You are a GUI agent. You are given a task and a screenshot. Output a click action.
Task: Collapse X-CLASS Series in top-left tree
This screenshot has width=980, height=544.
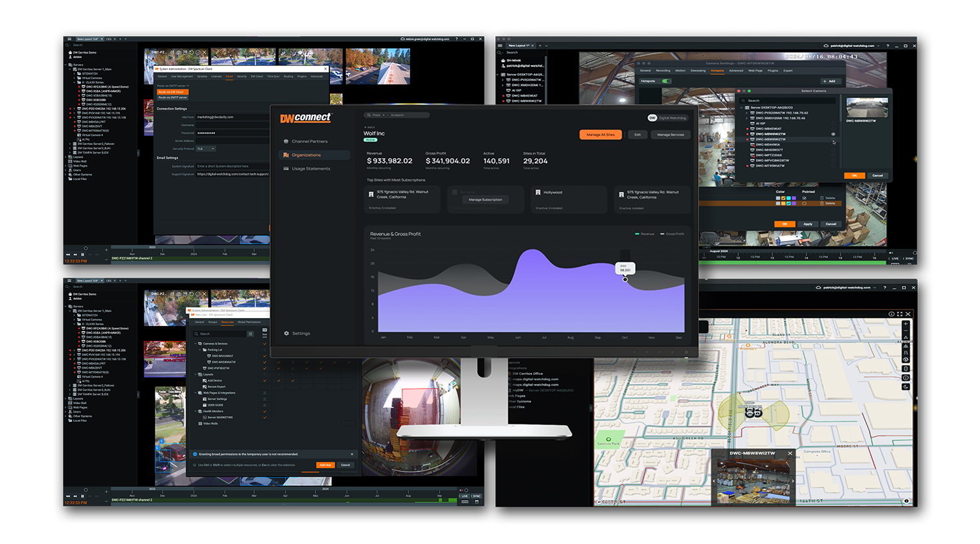click(74, 82)
